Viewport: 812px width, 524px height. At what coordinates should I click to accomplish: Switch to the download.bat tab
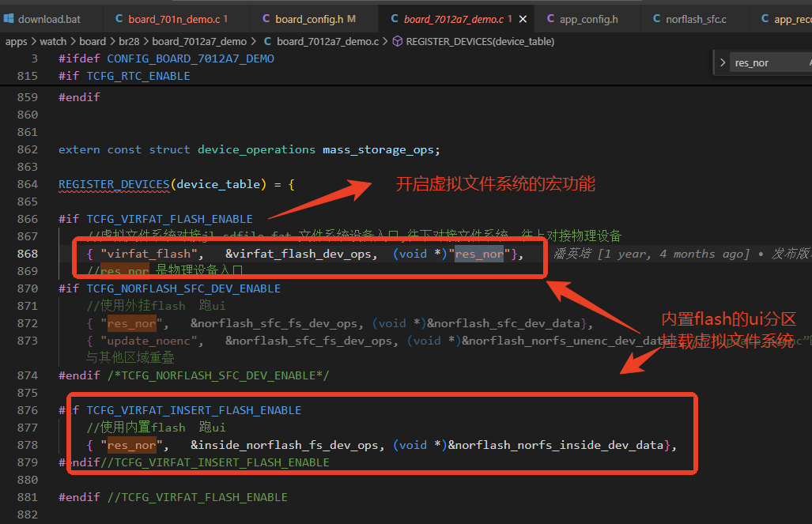tap(51, 19)
